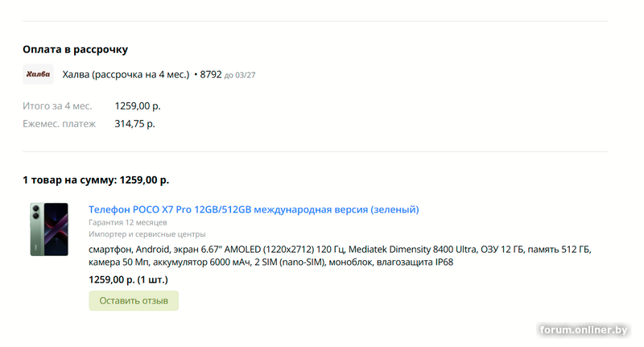Click the Оставить отзыв button

coord(134,300)
